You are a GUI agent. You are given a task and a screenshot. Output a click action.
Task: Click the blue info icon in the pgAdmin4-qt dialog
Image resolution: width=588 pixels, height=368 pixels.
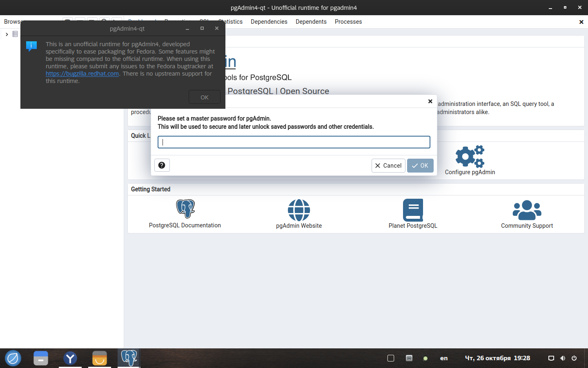(x=31, y=46)
